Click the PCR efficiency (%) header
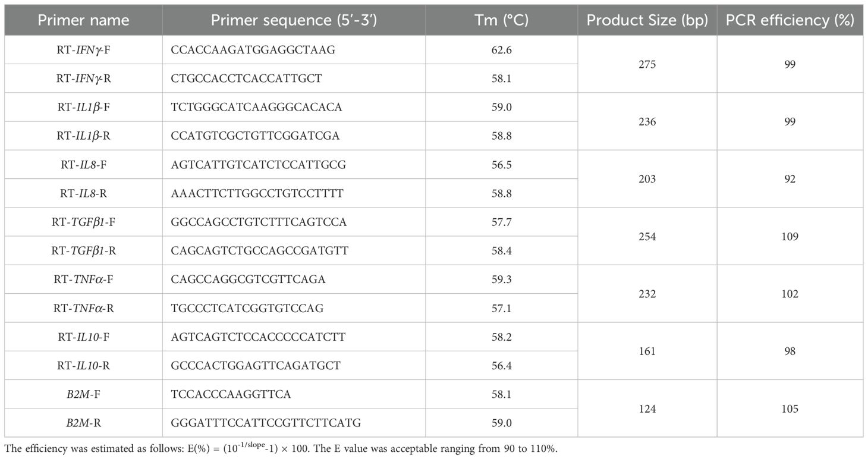 [790, 20]
